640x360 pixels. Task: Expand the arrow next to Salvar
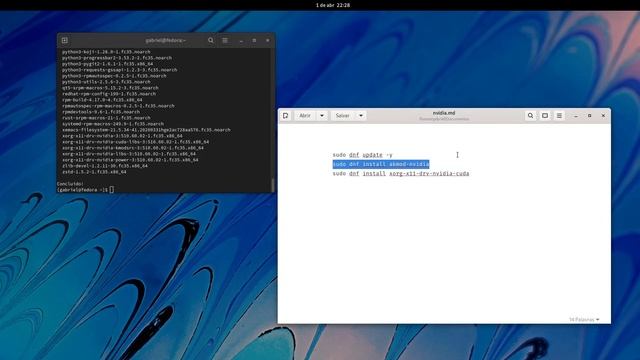[x=361, y=116]
